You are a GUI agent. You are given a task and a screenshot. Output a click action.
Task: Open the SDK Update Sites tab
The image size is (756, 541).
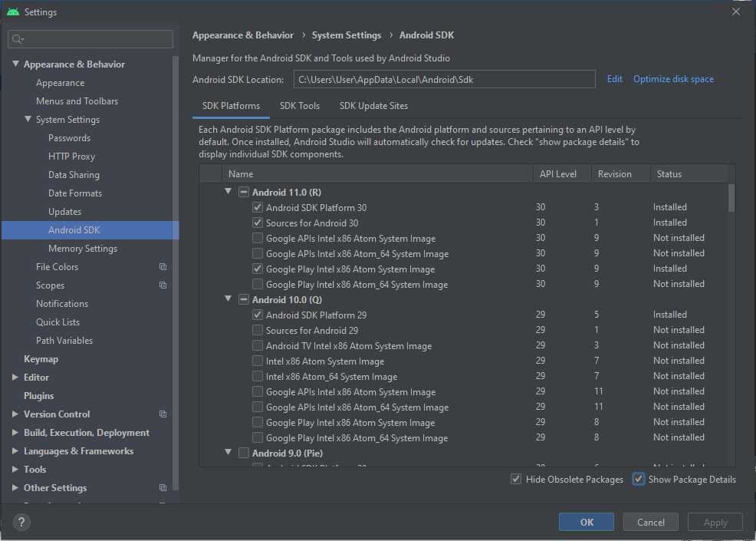point(373,106)
